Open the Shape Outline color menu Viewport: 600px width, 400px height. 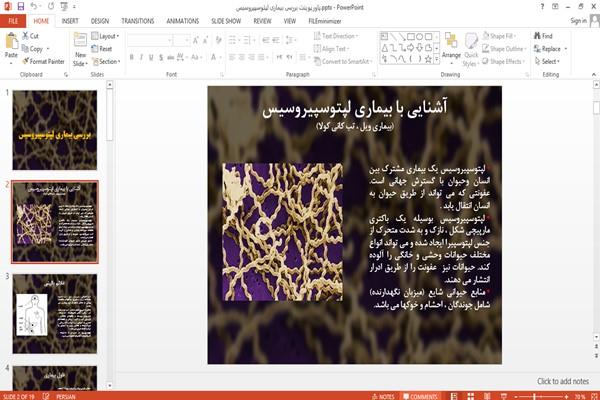coord(504,49)
